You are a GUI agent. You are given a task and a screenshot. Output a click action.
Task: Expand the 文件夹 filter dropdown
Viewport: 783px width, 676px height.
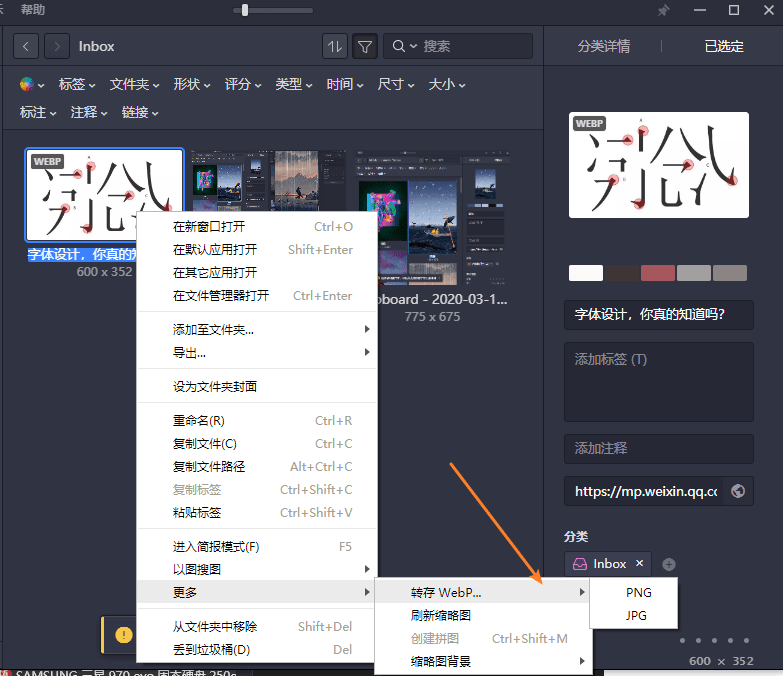(134, 84)
